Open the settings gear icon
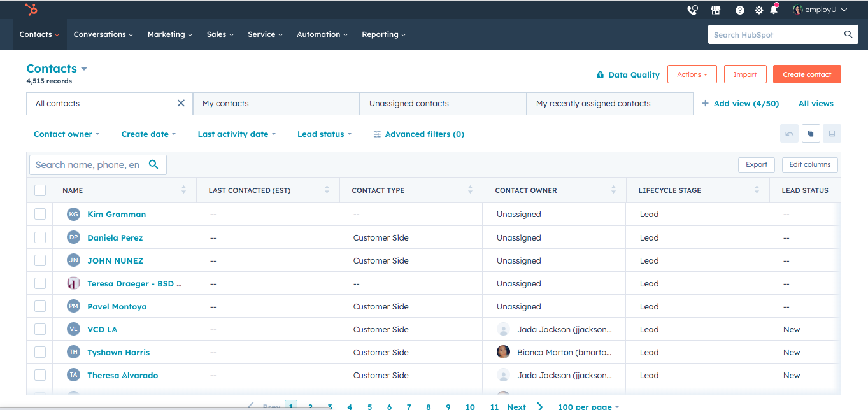Image resolution: width=868 pixels, height=410 pixels. [758, 10]
